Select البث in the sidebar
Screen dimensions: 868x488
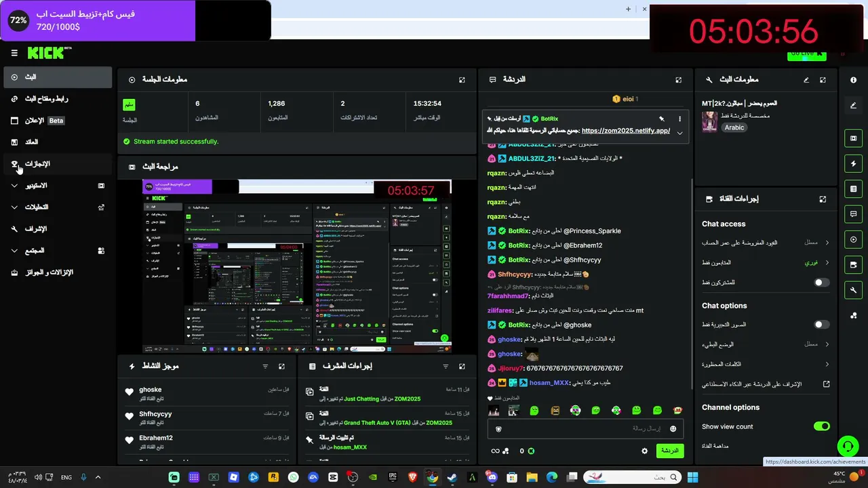click(x=57, y=77)
